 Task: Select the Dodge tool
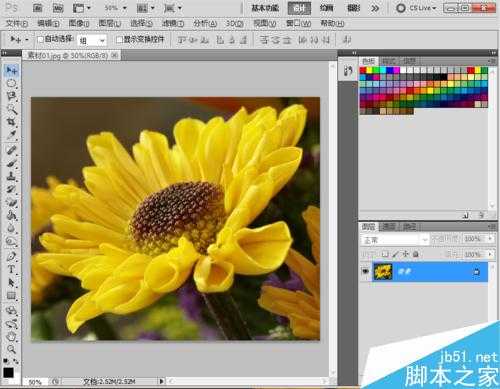pyautogui.click(x=12, y=241)
